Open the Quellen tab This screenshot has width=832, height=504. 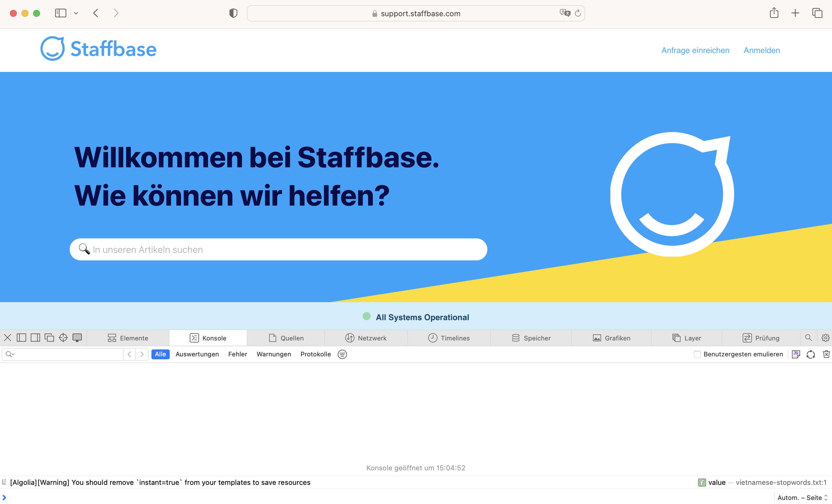286,338
